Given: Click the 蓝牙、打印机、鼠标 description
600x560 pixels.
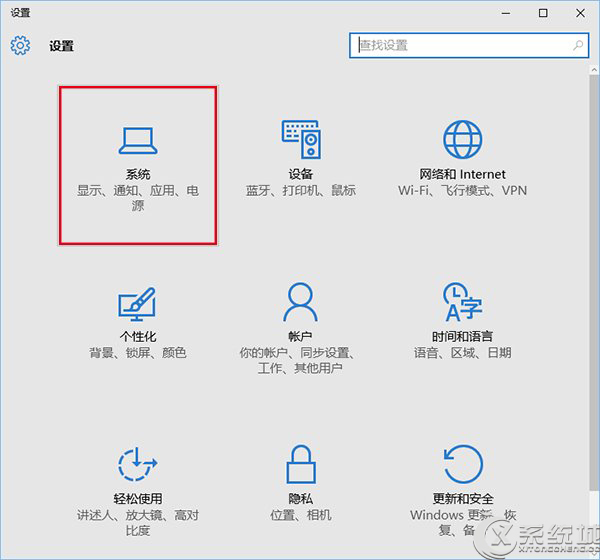Looking at the screenshot, I should [x=300, y=190].
